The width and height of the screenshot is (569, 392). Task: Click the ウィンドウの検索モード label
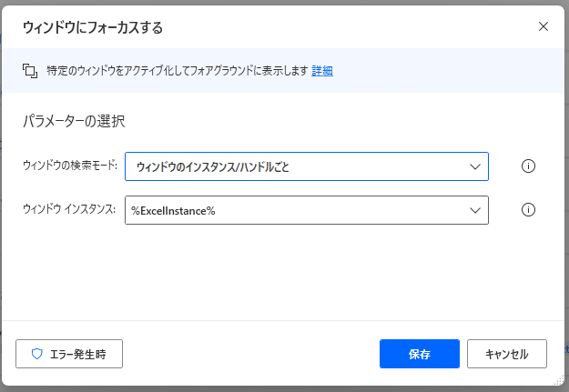(70, 166)
